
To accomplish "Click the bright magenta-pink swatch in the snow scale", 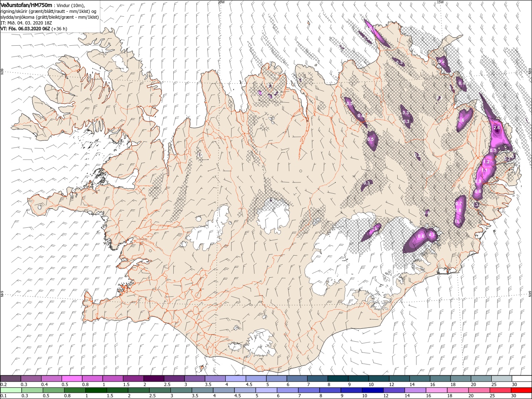I will [x=72, y=379].
